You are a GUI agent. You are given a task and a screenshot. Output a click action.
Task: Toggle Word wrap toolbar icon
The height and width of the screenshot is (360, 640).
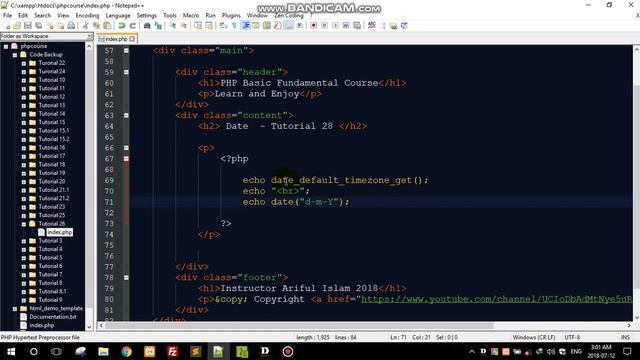[x=223, y=26]
